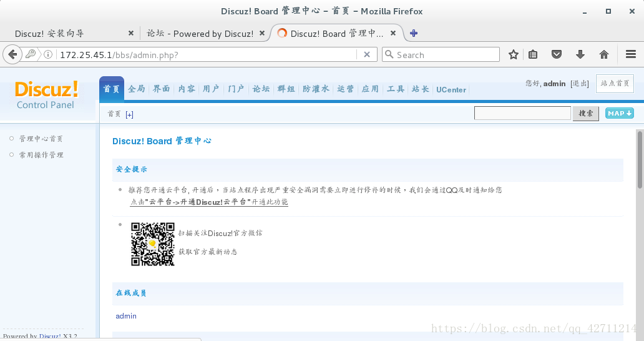The image size is (644, 341).
Task: Click the 搜索 button
Action: [x=586, y=114]
